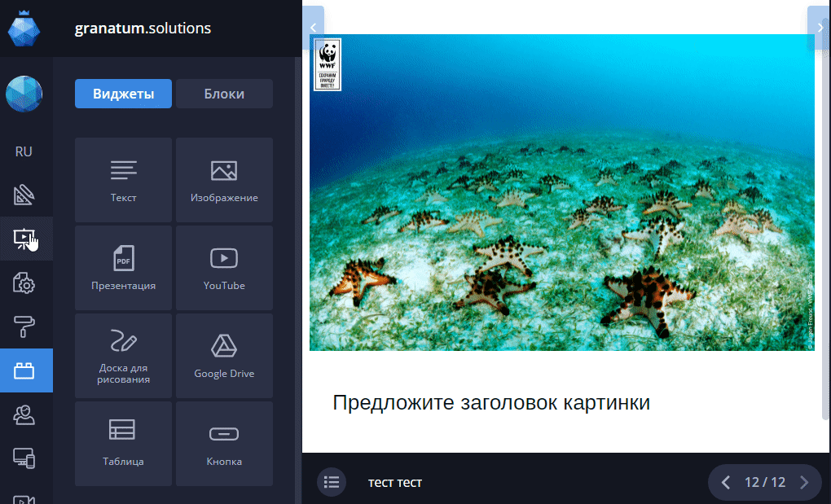The image size is (831, 504).
Task: Add the YouTube widget
Action: (x=224, y=268)
